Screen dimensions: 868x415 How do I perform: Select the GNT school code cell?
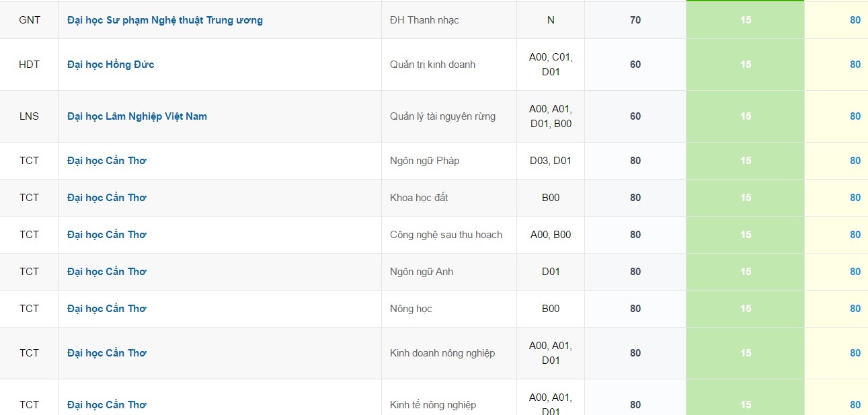point(30,20)
